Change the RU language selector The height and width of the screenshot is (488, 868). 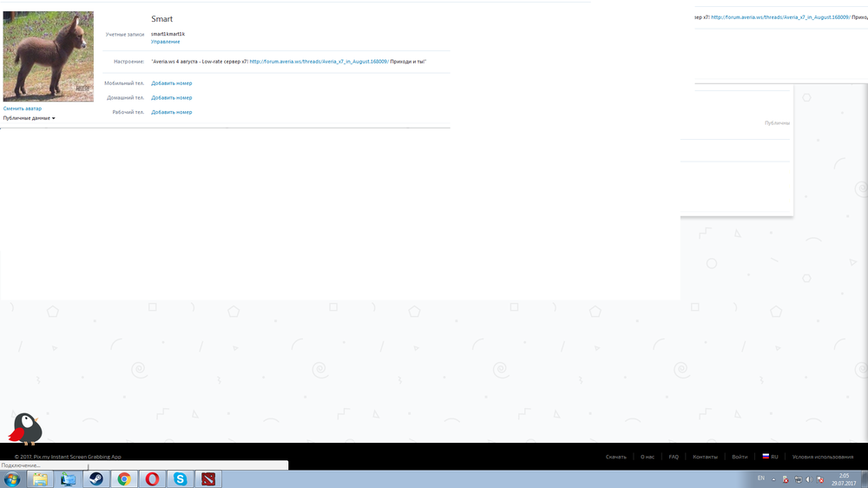[x=770, y=457]
